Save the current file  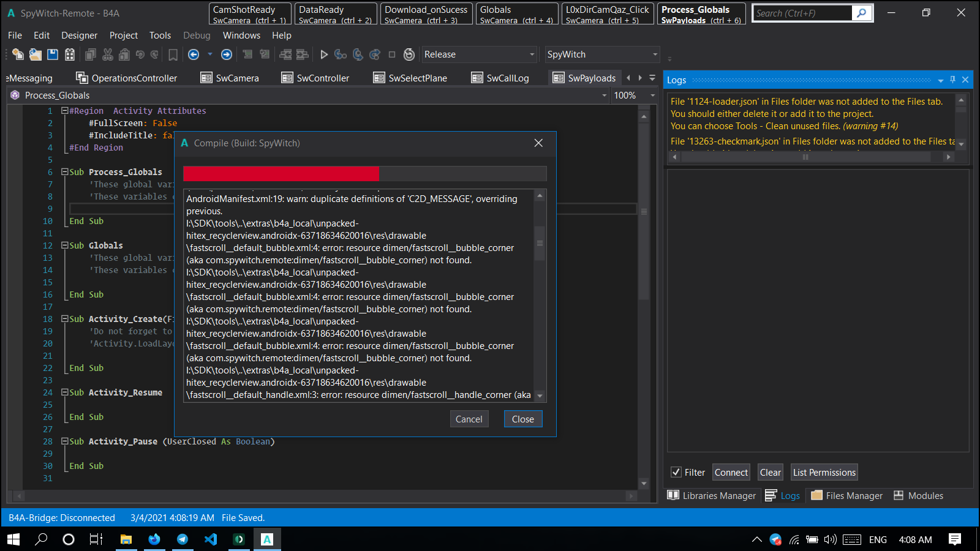click(x=52, y=54)
